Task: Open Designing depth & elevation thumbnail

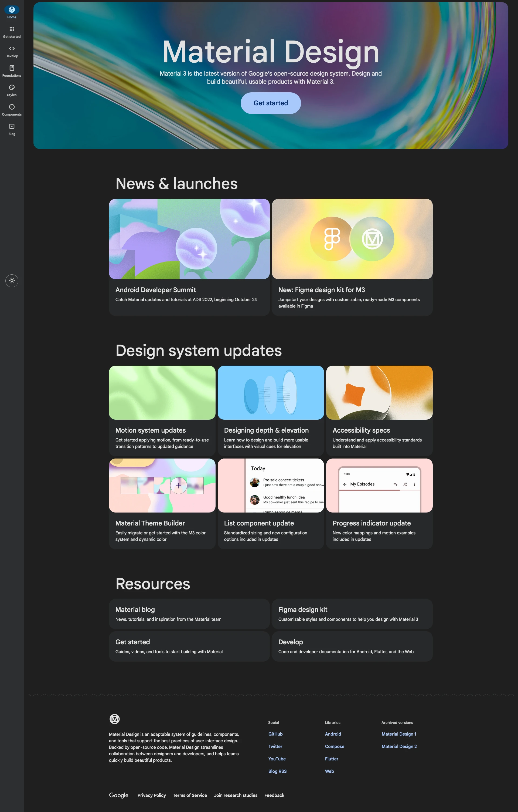Action: pos(270,393)
